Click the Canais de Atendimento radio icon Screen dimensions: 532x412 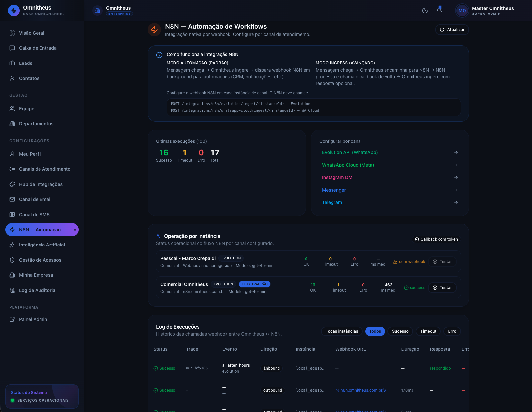tap(12, 169)
